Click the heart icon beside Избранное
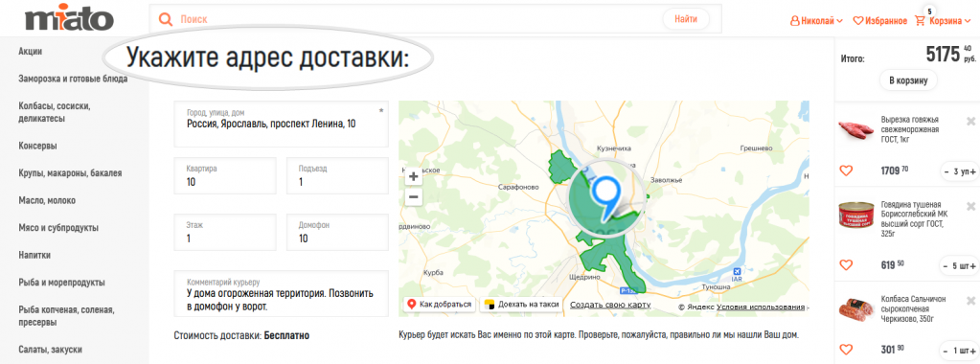This screenshot has width=980, height=364. pos(858,21)
